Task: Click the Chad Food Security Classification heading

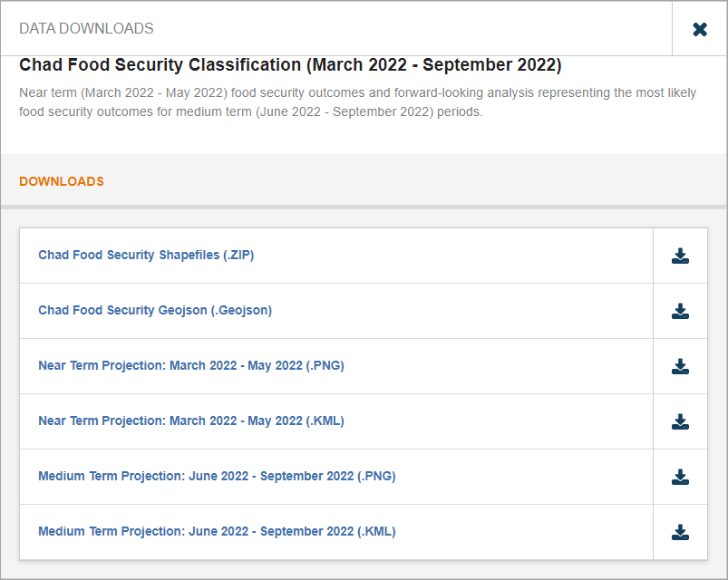Action: pos(290,65)
